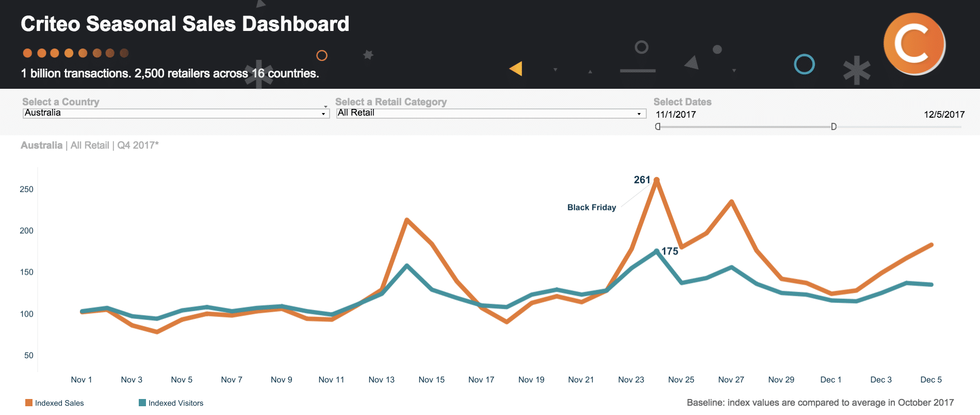This screenshot has height=415, width=980.
Task: Click the 50 y-axis value
Action: [x=29, y=356]
